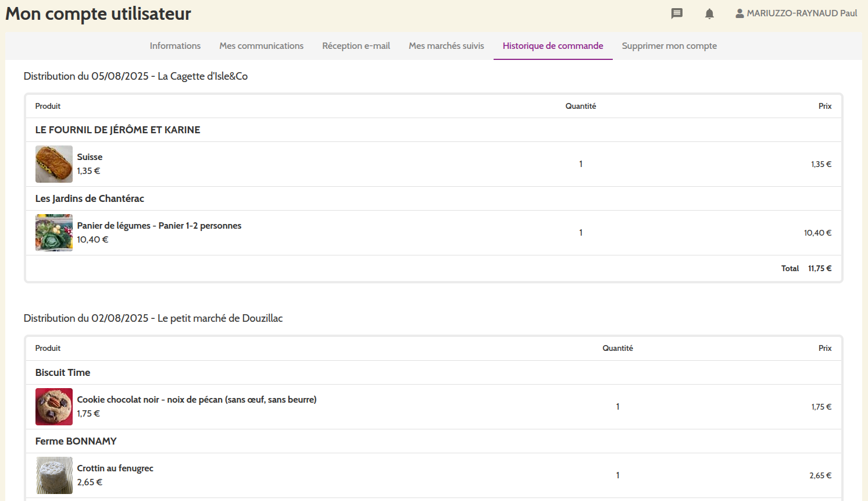Open the Supprimer mon compte tab

669,46
